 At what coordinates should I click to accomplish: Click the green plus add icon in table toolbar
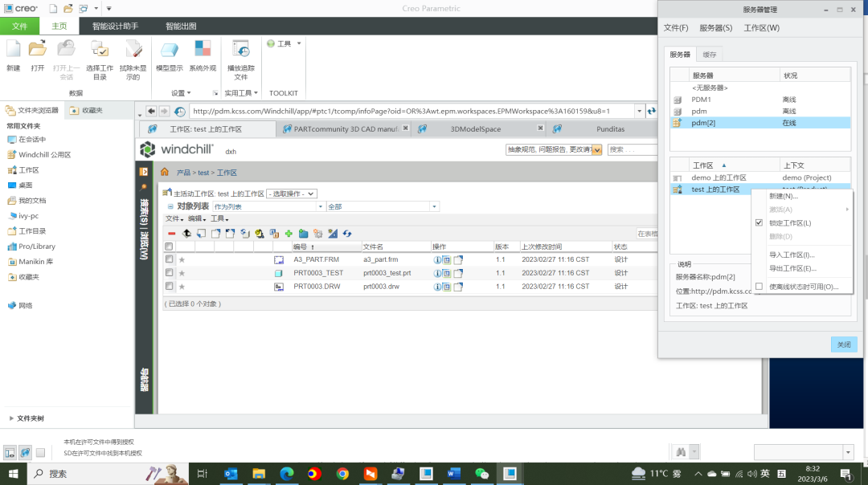(289, 234)
